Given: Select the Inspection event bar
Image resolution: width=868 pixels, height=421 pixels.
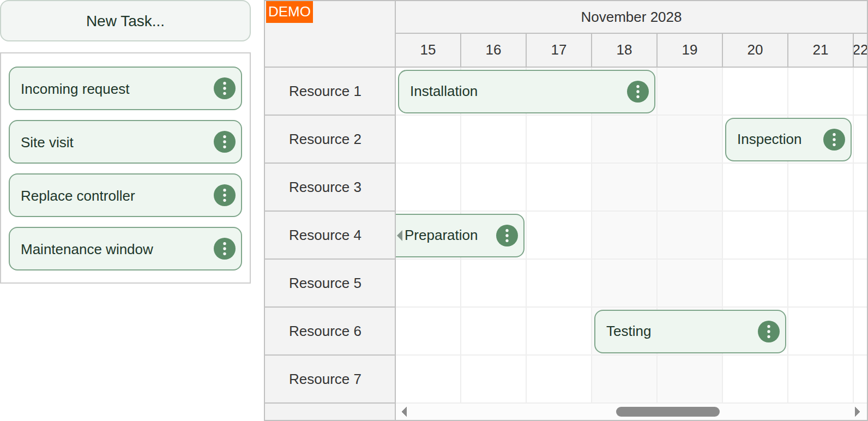Looking at the screenshot, I should click(788, 140).
